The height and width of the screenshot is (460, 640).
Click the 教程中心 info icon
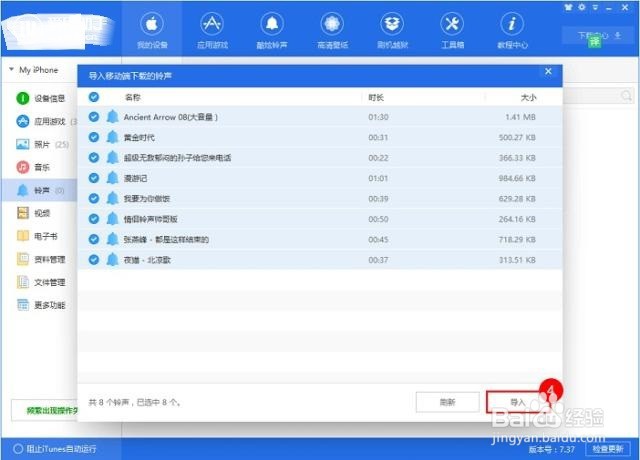coord(512,24)
